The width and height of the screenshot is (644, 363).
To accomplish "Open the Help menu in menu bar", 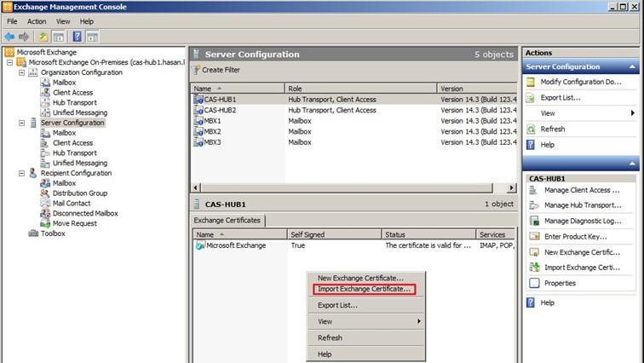I will [87, 21].
